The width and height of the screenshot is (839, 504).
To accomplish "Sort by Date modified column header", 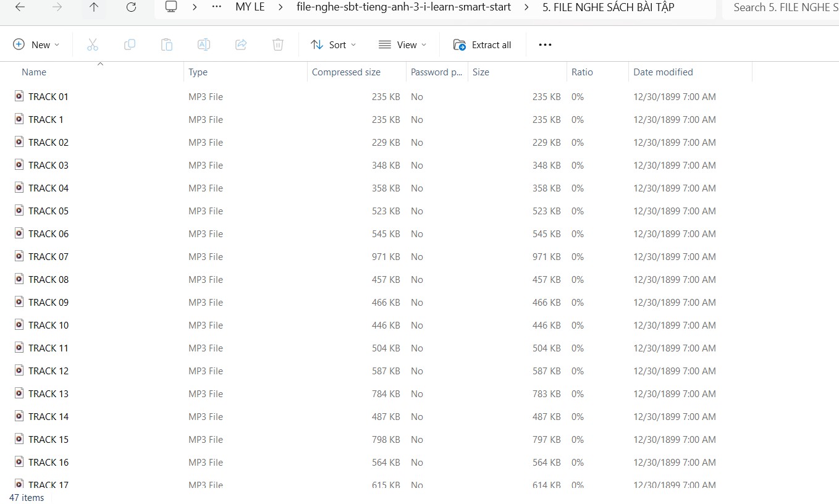I will click(x=663, y=72).
